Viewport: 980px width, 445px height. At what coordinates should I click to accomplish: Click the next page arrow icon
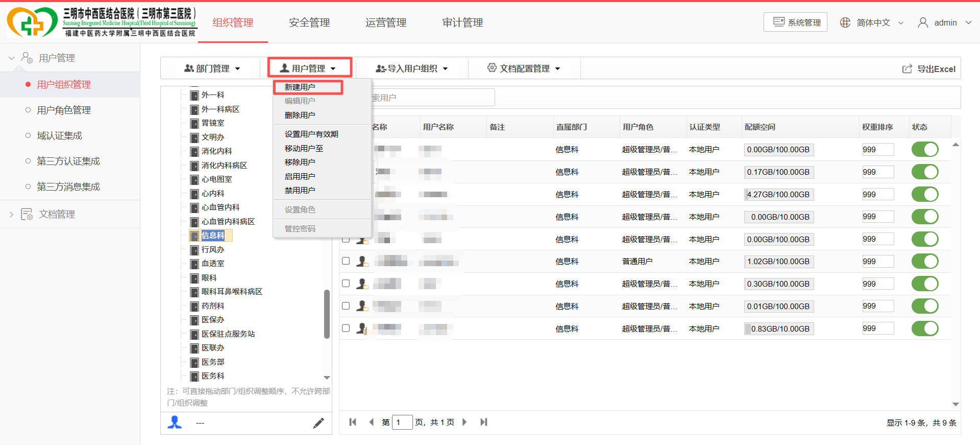(x=464, y=422)
